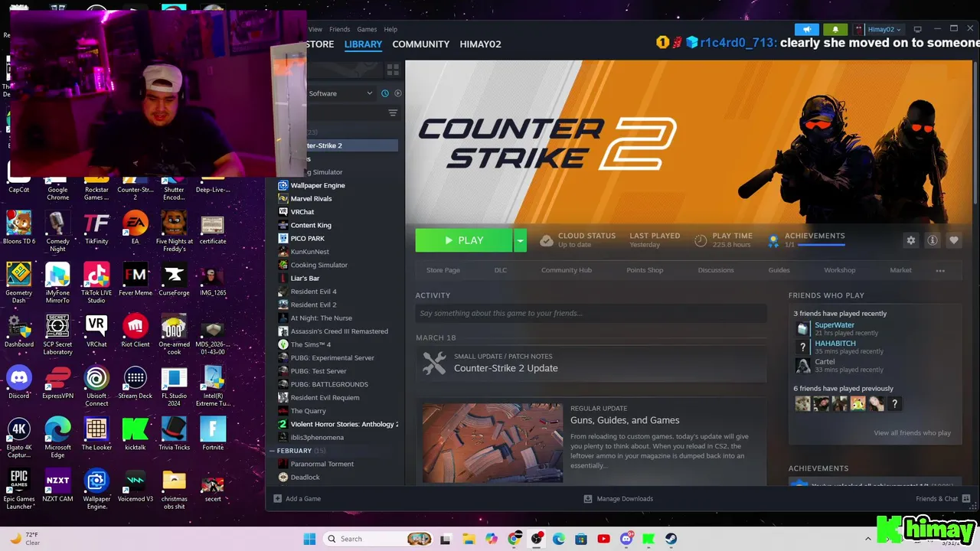Image resolution: width=980 pixels, height=551 pixels.
Task: Show more game links via ellipsis
Action: (x=940, y=270)
